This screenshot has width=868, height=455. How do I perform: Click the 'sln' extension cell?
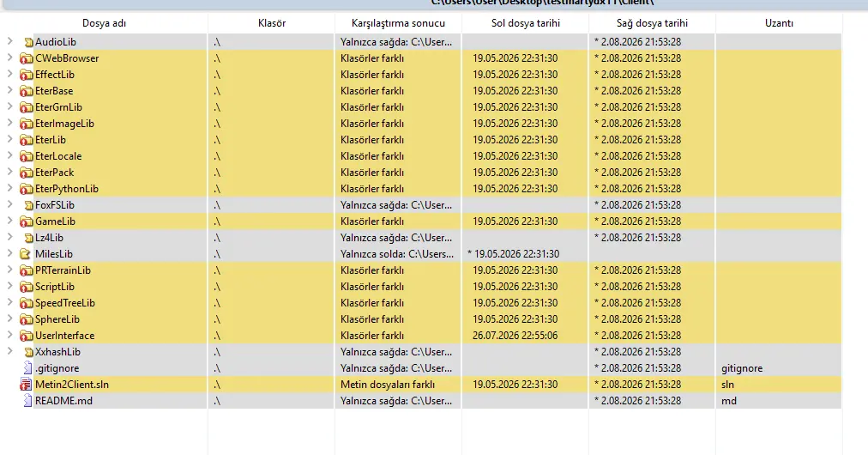point(728,385)
